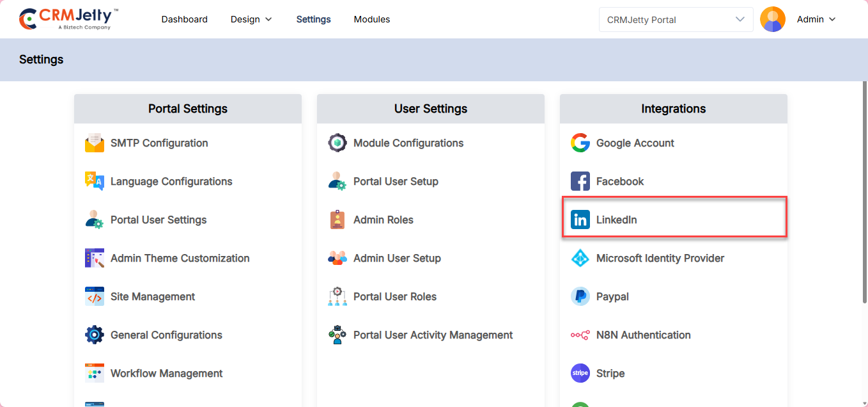Open Microsoft Identity Provider integration link
Screen dimensions: 868x407
coord(660,259)
